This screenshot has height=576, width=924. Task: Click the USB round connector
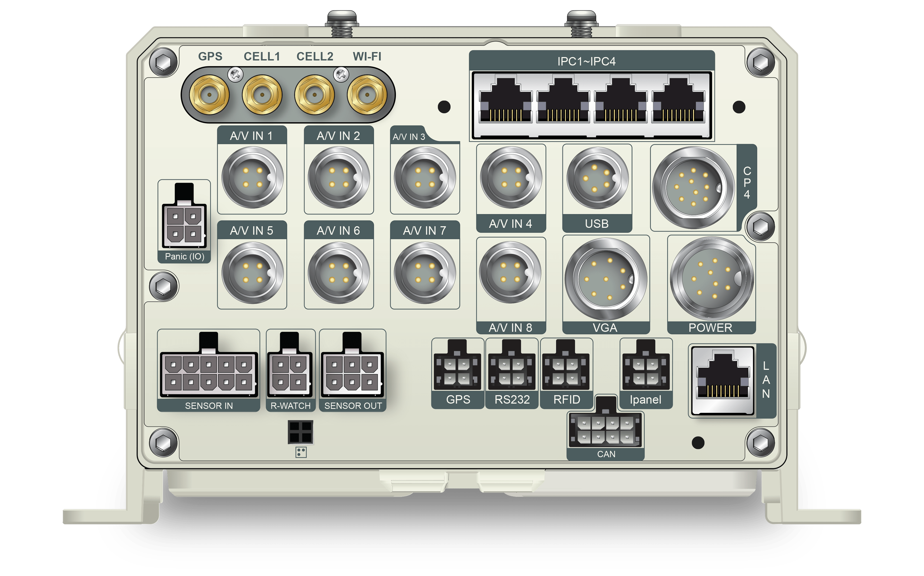tap(597, 178)
